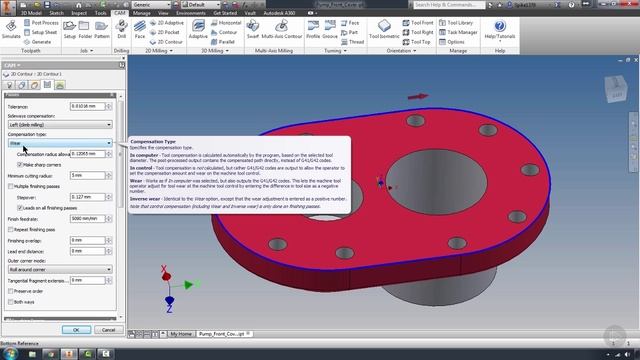Select the 3D Contour operation
The height and width of the screenshot is (360, 640).
point(224,32)
